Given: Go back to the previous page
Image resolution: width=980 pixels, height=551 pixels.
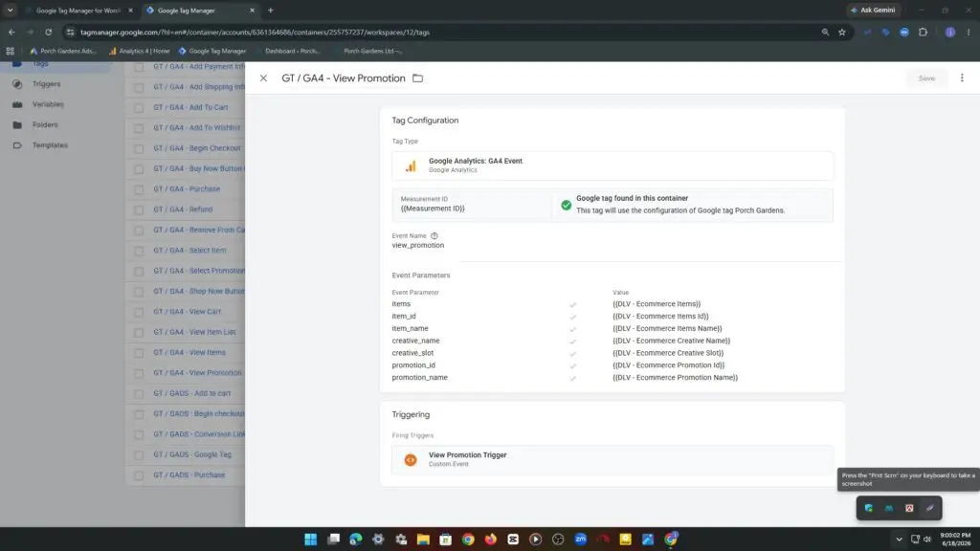Looking at the screenshot, I should click(x=11, y=32).
